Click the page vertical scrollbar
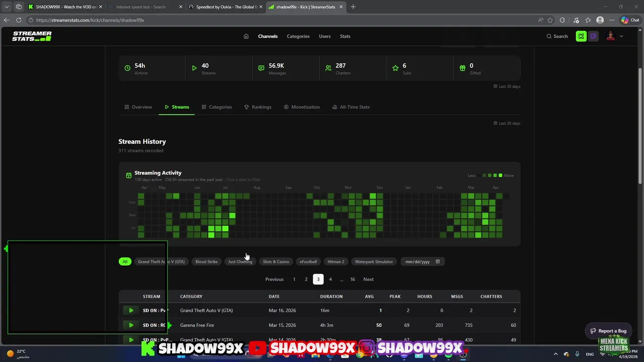Viewport: 644px width, 362px height. 640,126
